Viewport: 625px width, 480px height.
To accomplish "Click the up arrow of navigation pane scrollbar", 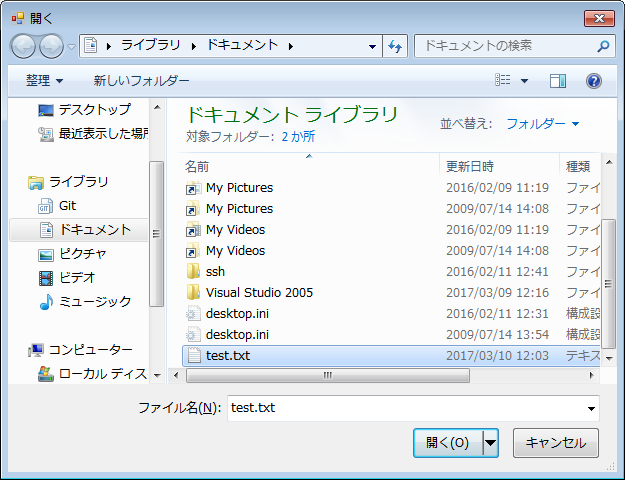I will [157, 107].
